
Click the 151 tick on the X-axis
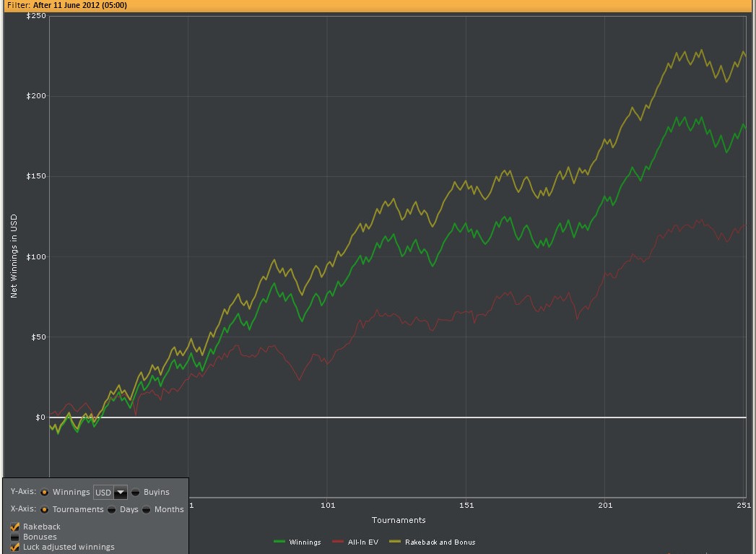466,505
